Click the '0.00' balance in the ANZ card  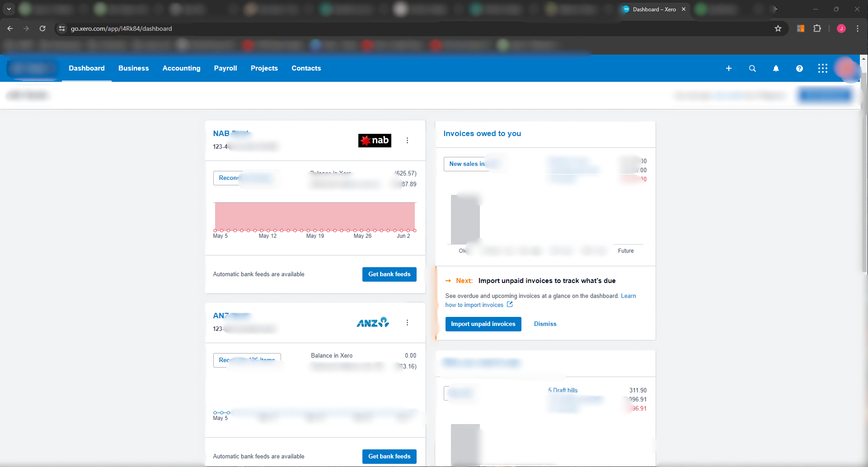411,356
